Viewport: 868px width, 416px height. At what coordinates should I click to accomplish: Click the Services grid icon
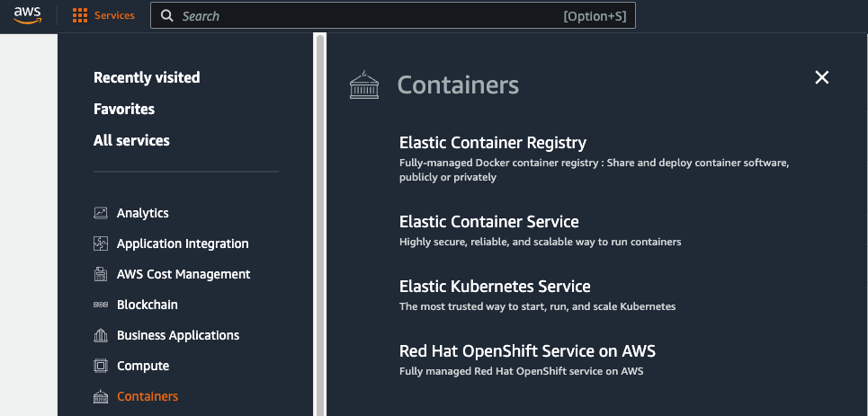tap(80, 15)
